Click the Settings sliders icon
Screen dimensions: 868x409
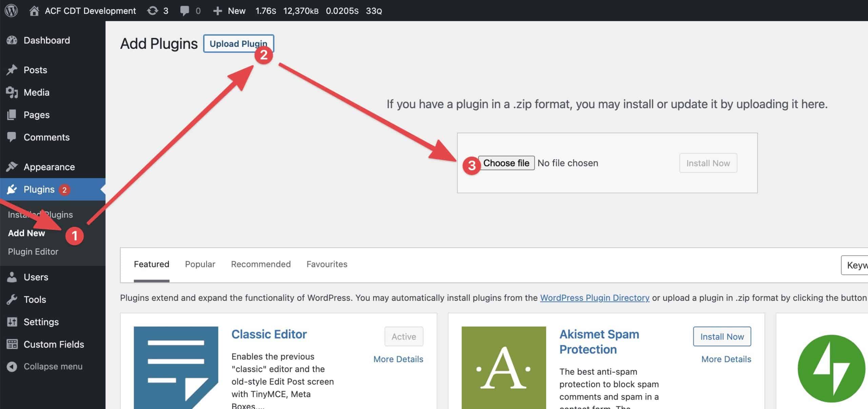point(12,322)
